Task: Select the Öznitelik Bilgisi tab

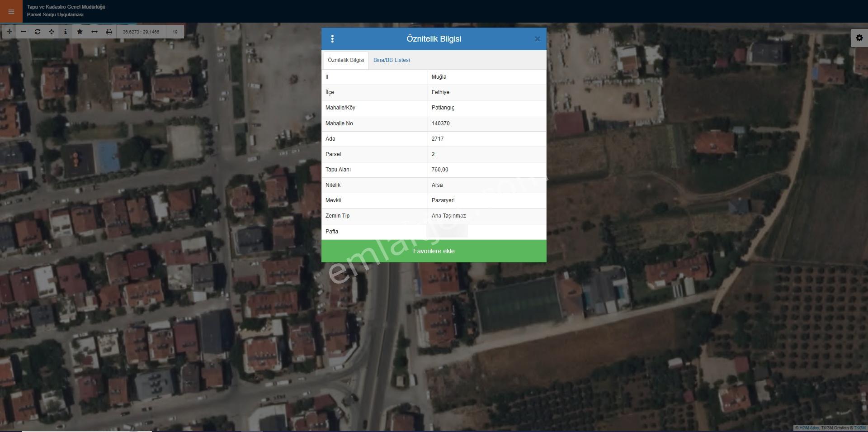Action: 346,60
